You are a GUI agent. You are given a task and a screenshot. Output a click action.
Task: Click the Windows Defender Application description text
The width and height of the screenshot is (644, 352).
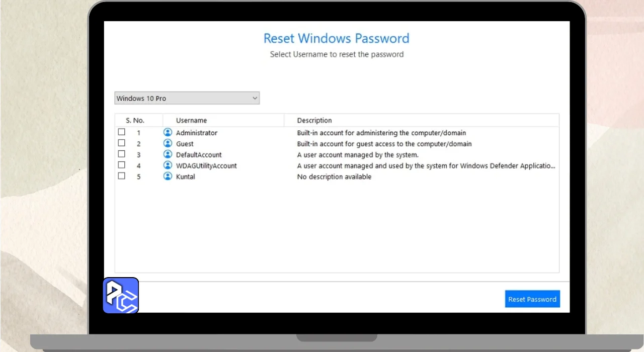[427, 166]
